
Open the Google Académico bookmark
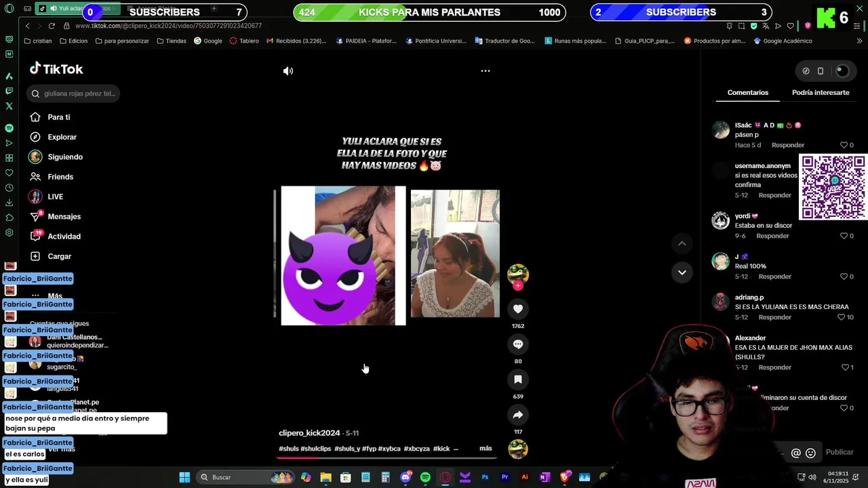click(783, 41)
